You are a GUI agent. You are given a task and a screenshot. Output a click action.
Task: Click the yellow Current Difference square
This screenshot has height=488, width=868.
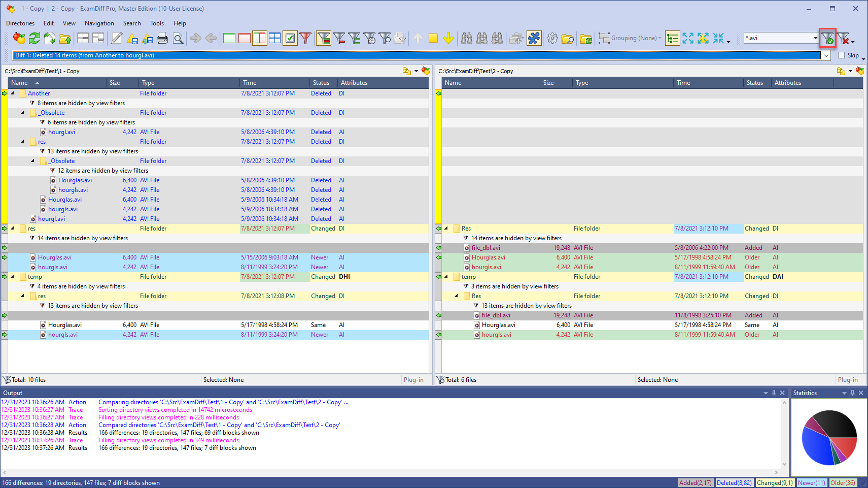point(433,38)
